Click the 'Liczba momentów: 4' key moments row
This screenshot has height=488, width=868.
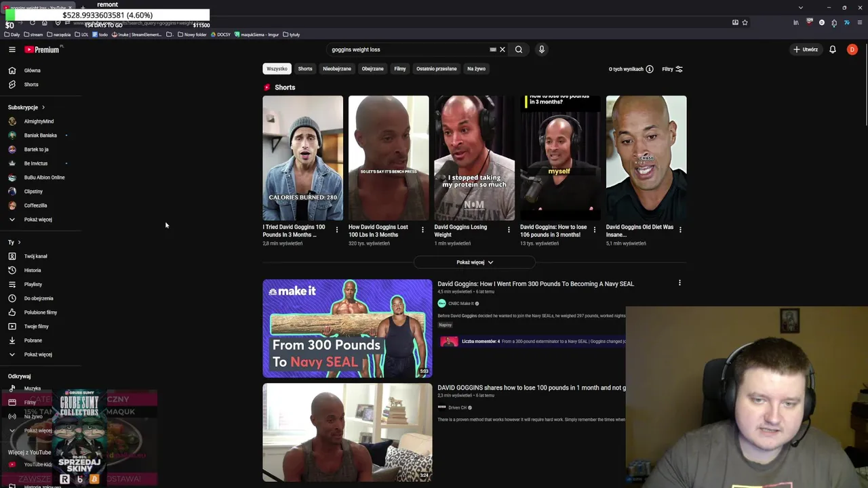click(533, 342)
